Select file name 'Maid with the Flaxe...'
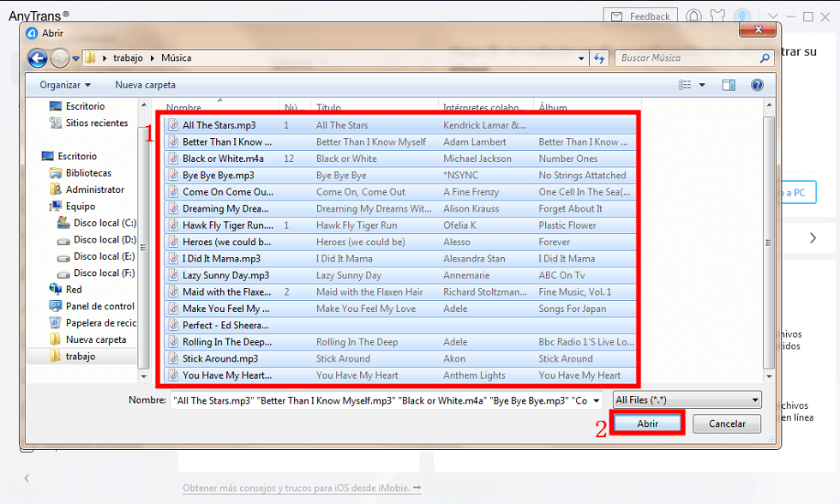Viewport: 840px width, 504px height. coord(226,292)
